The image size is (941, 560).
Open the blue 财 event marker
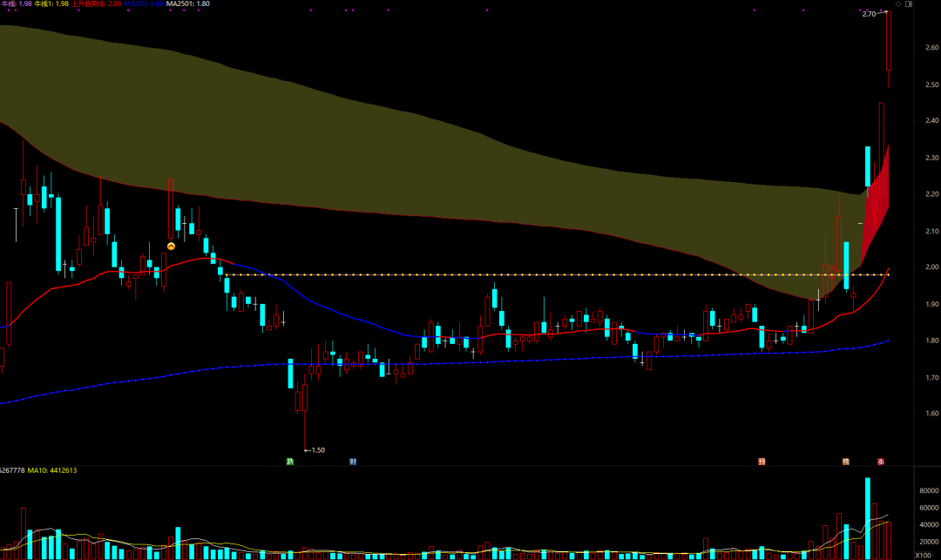tap(353, 462)
